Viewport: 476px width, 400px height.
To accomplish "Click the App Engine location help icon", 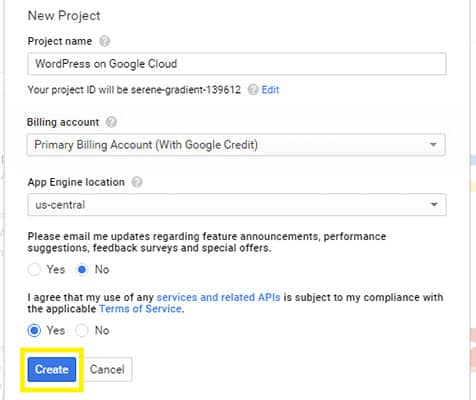I will tap(137, 182).
